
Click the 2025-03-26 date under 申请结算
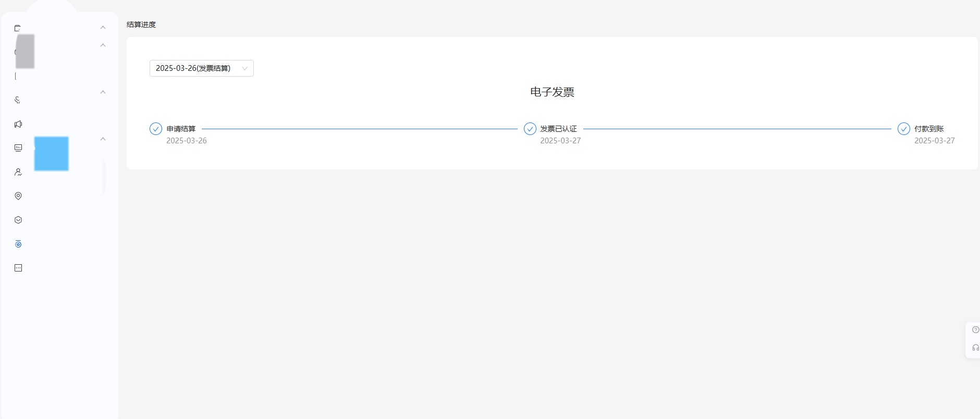click(187, 141)
